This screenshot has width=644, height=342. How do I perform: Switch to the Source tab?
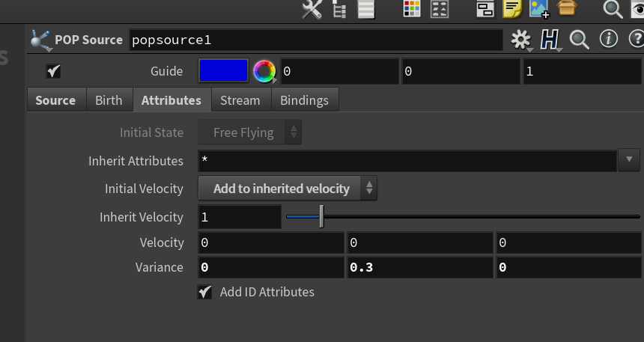[56, 100]
